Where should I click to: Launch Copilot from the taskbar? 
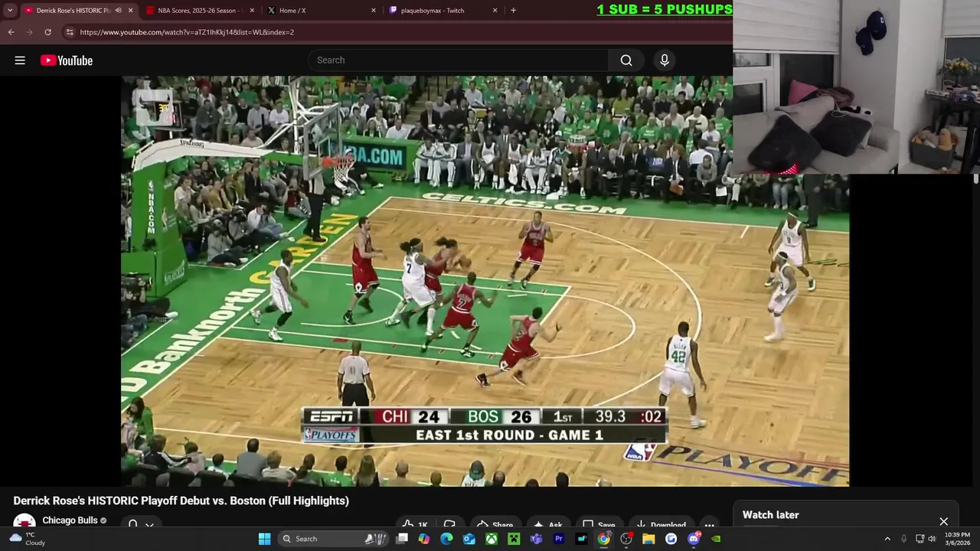pos(424,539)
